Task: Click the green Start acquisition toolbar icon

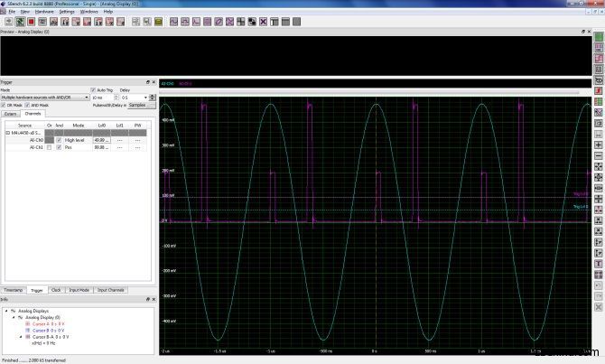Action: [x=20, y=22]
